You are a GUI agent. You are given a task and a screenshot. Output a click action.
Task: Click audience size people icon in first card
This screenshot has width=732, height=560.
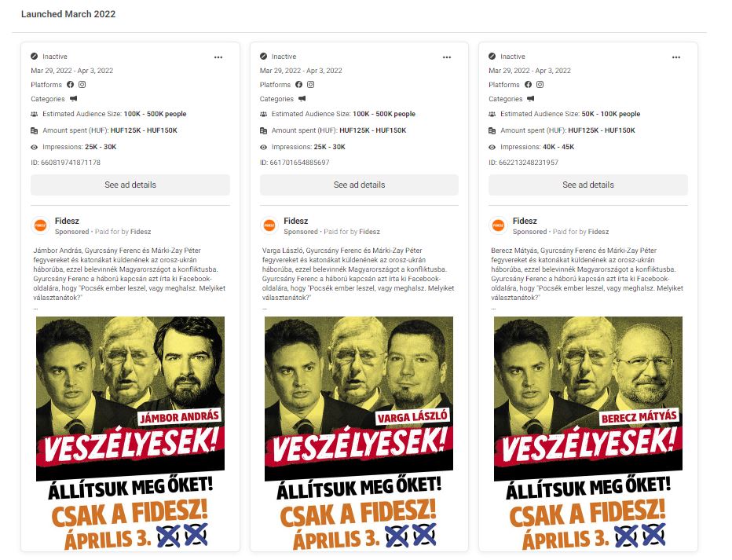[x=34, y=114]
